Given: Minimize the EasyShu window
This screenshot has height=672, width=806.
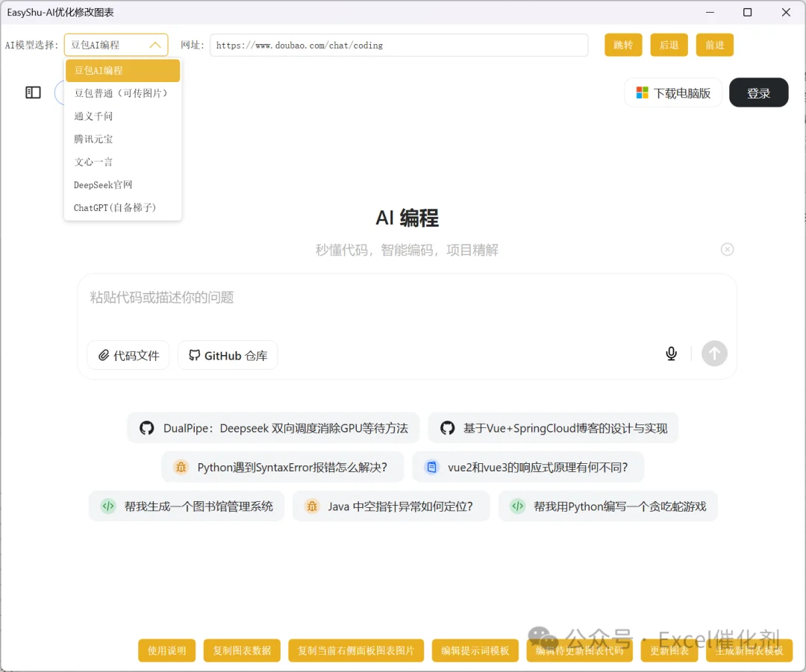Looking at the screenshot, I should [710, 13].
